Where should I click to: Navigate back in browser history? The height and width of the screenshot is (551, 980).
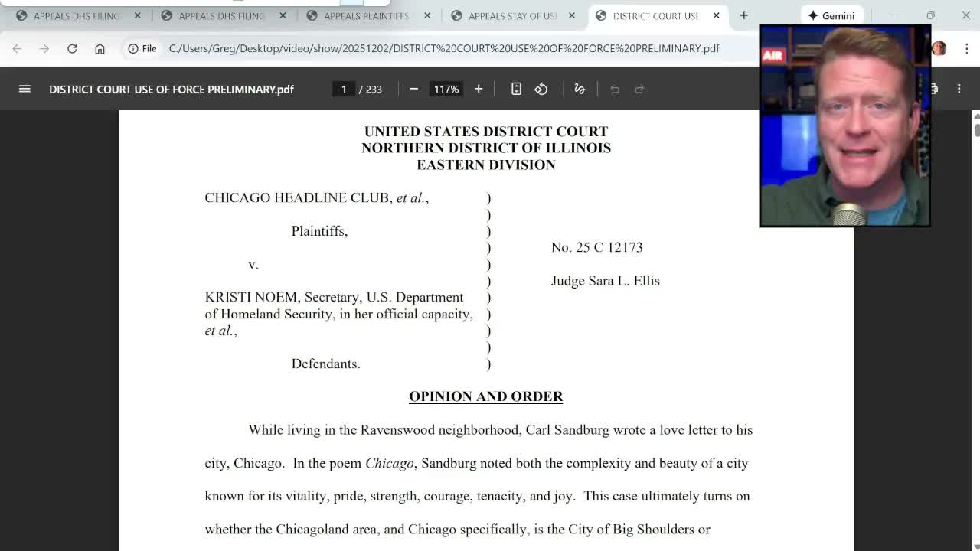[17, 48]
